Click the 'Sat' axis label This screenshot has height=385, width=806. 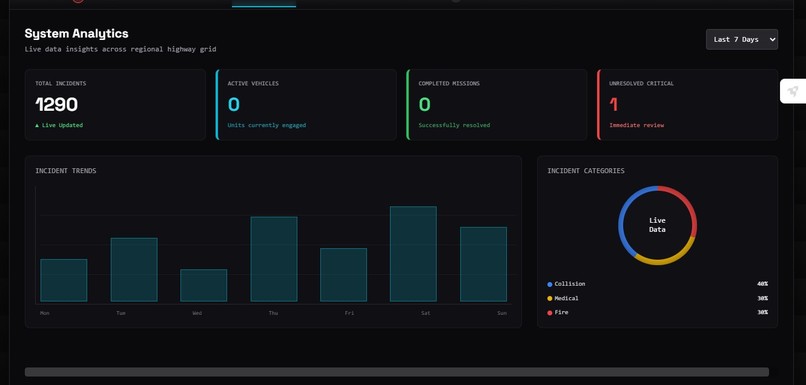(x=426, y=313)
